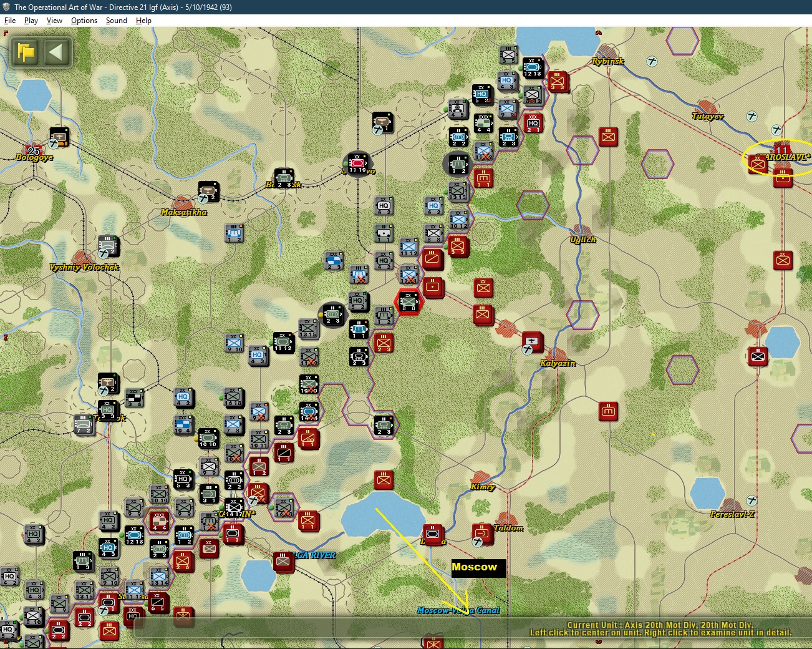Select black unit with red tank symbol 11-10
This screenshot has width=812, height=649.
tap(357, 163)
